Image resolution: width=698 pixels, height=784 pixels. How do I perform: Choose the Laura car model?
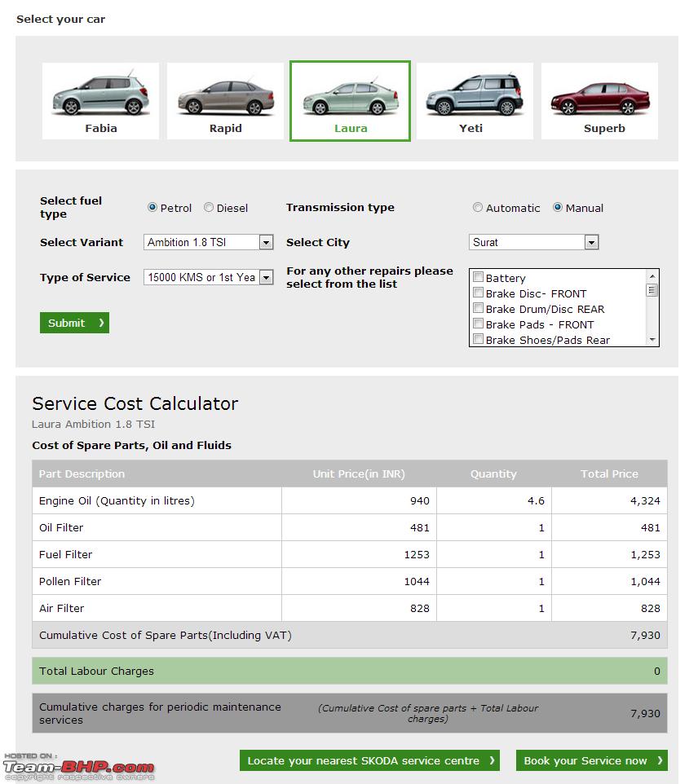[351, 101]
